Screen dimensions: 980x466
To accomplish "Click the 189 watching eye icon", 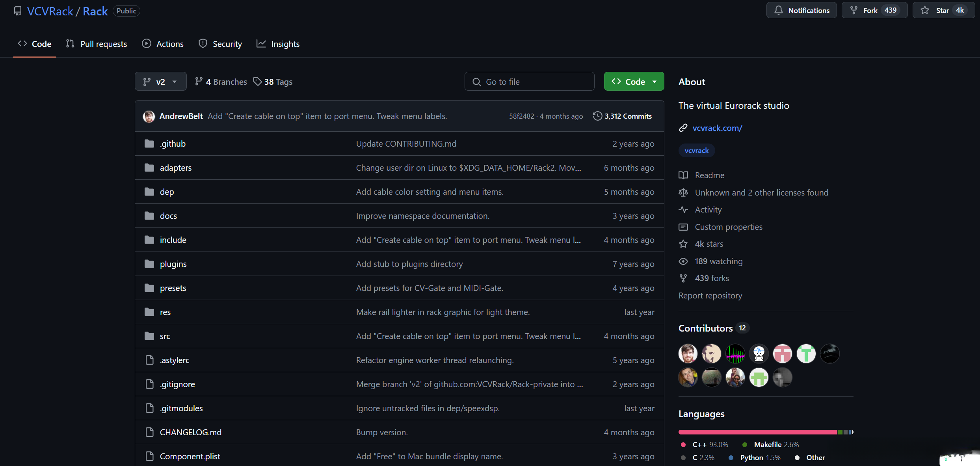I will [x=683, y=261].
